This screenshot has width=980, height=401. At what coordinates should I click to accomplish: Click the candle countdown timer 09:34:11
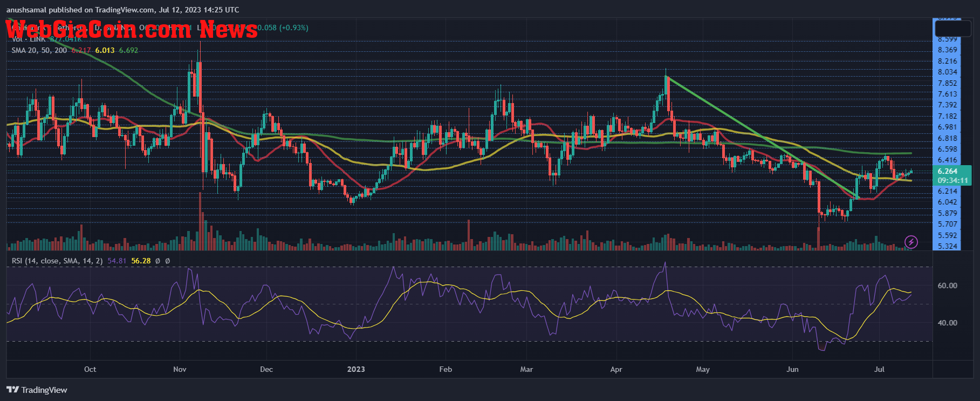click(952, 180)
